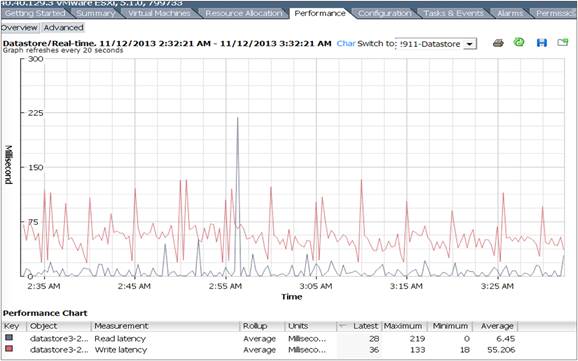This screenshot has height=361, width=578.
Task: Open the Switch to datastore dropdown
Action: click(x=469, y=44)
